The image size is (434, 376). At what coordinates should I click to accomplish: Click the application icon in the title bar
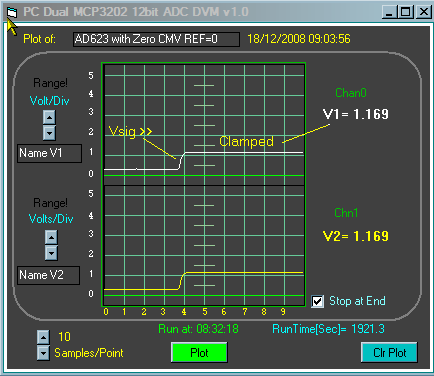(x=12, y=13)
